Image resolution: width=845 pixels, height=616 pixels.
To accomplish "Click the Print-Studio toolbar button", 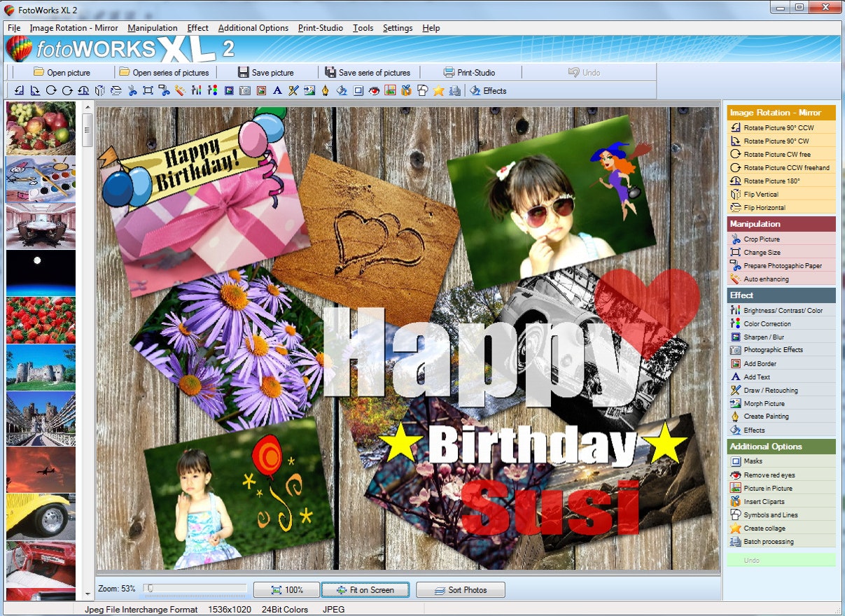I will click(x=469, y=72).
